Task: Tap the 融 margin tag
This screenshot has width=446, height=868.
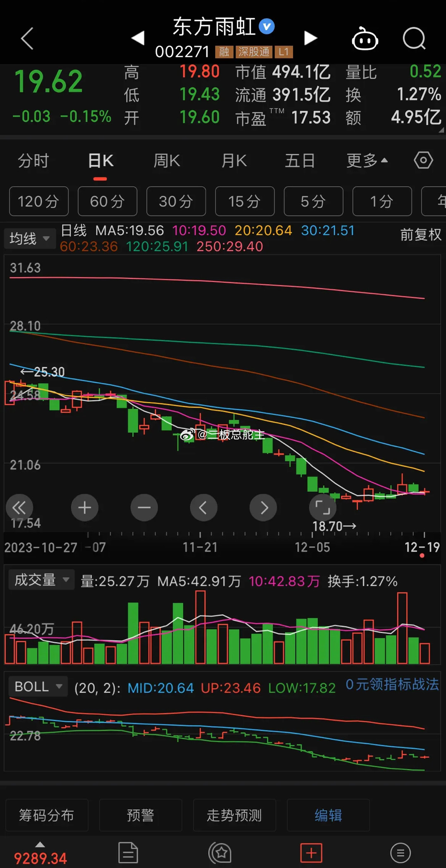Action: [x=224, y=52]
